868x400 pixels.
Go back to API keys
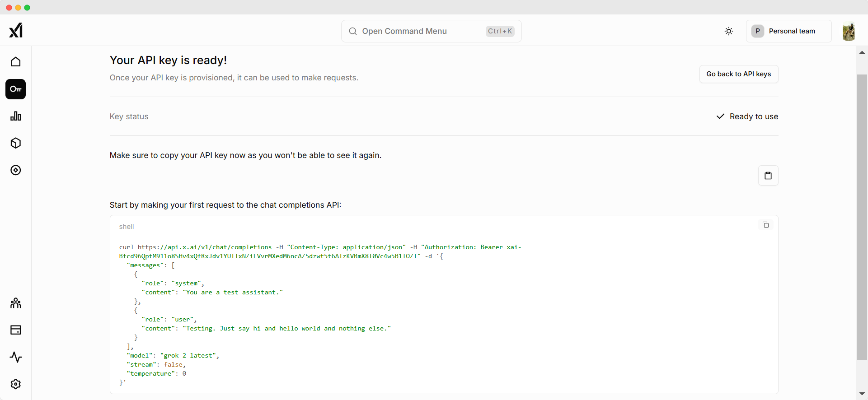point(739,74)
